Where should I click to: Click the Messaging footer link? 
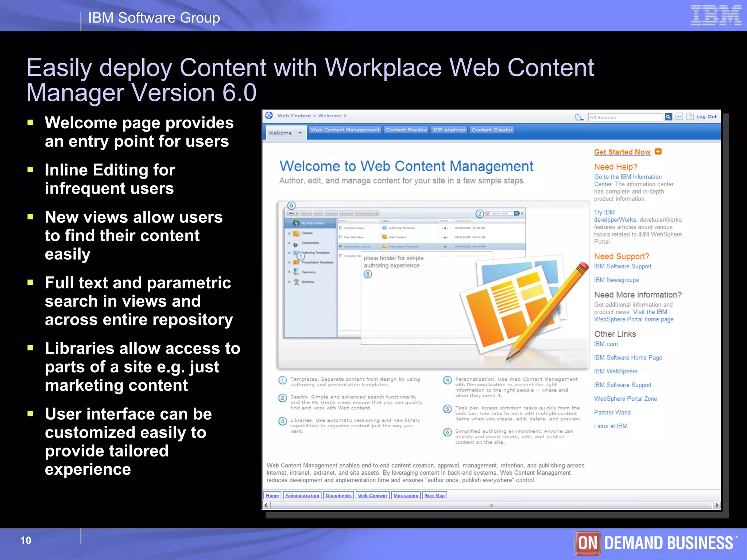[406, 495]
